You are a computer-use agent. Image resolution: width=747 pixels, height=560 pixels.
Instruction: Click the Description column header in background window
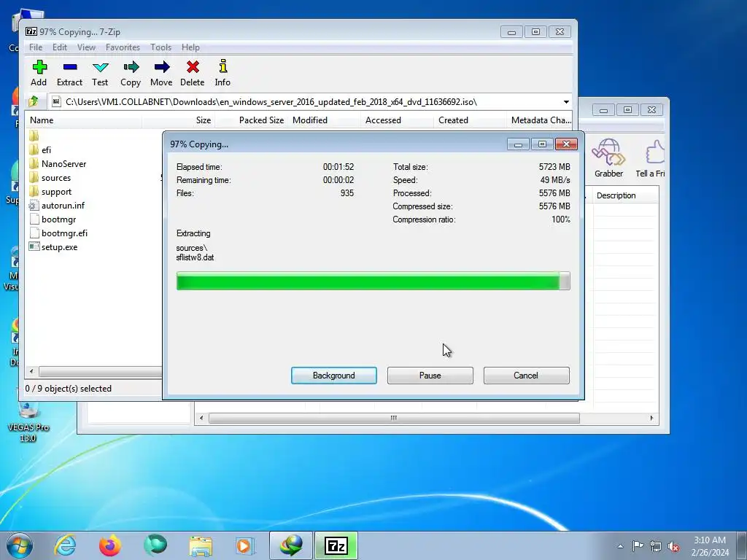click(625, 195)
